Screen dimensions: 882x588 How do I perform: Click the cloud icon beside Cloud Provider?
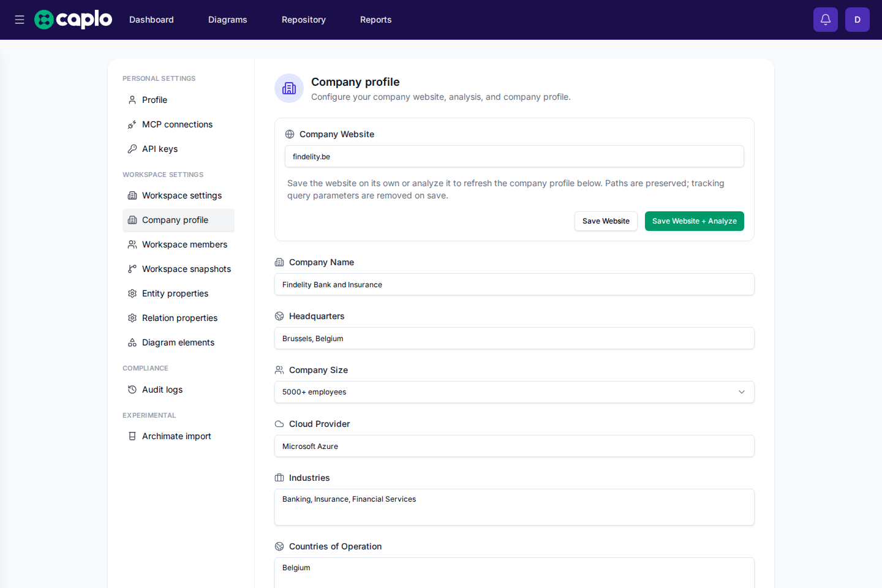pos(279,424)
